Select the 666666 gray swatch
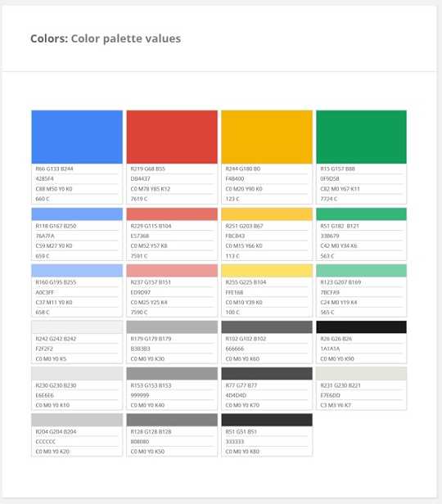The image size is (442, 504). point(267,327)
